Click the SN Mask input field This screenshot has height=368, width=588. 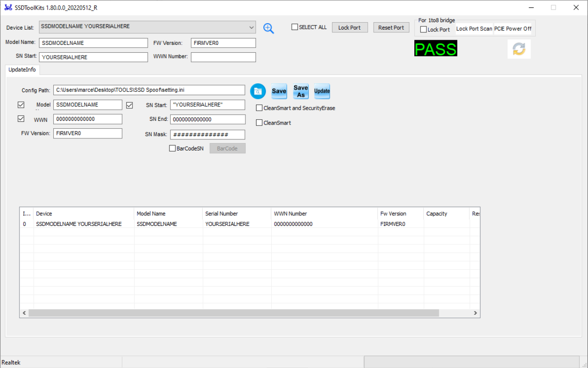[x=208, y=135]
